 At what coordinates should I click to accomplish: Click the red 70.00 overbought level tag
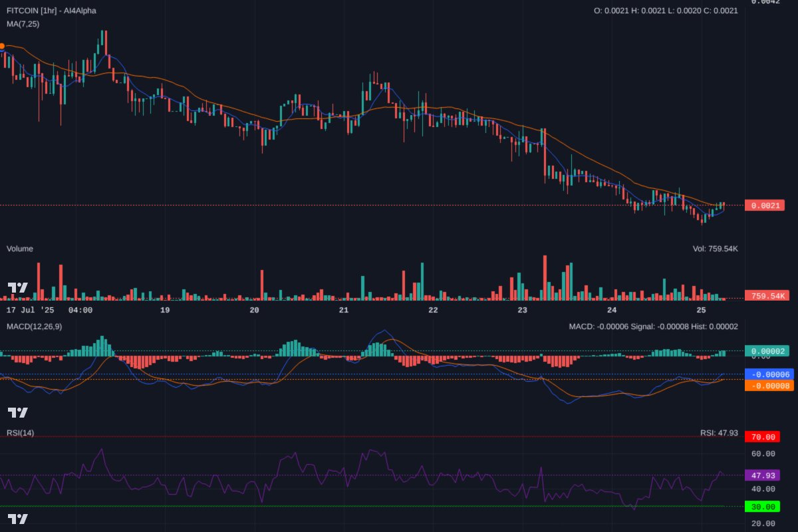pos(763,437)
